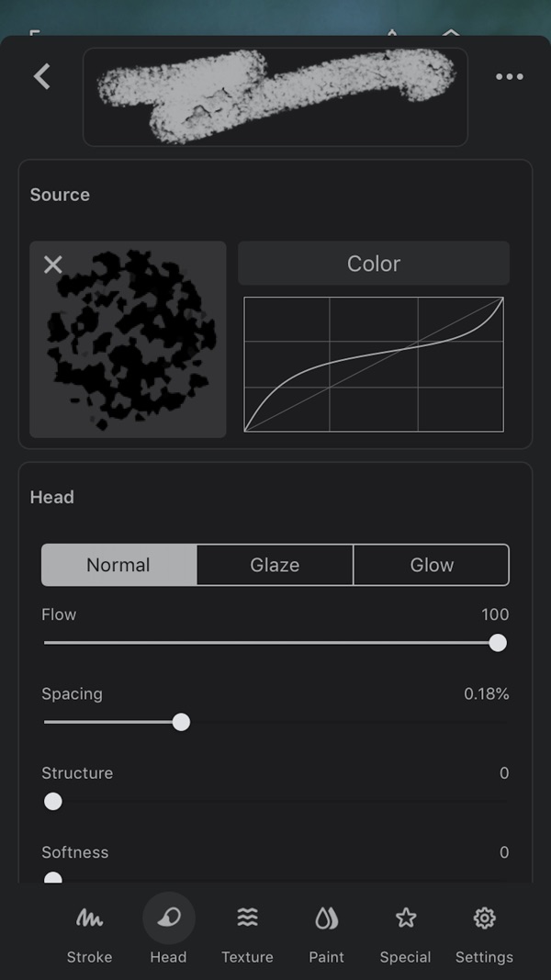Click the source tone curve graph

click(x=374, y=364)
